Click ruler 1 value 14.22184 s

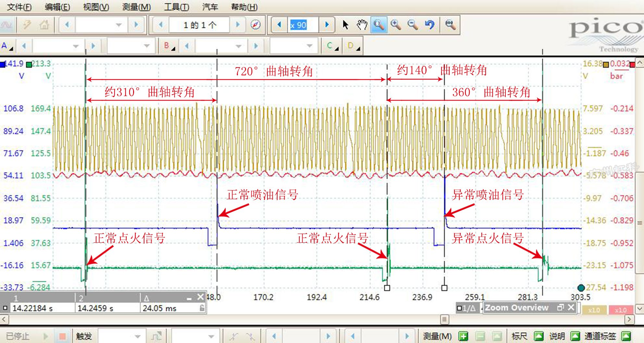pos(32,308)
